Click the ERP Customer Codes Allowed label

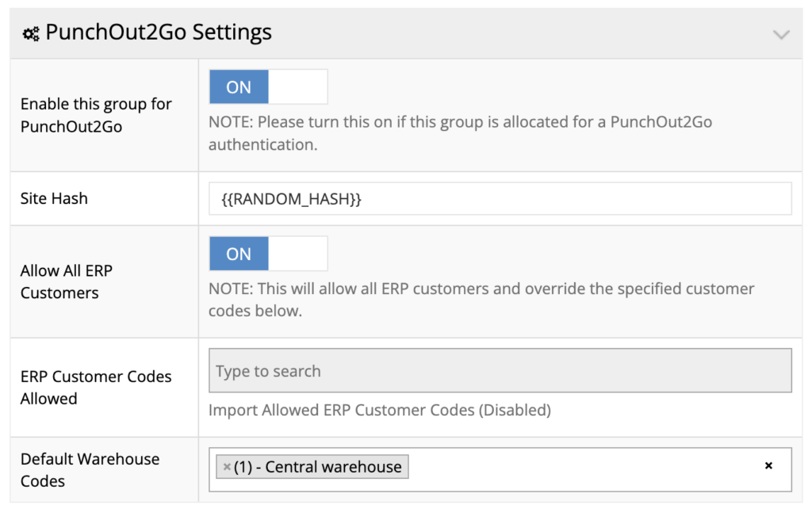pos(95,387)
